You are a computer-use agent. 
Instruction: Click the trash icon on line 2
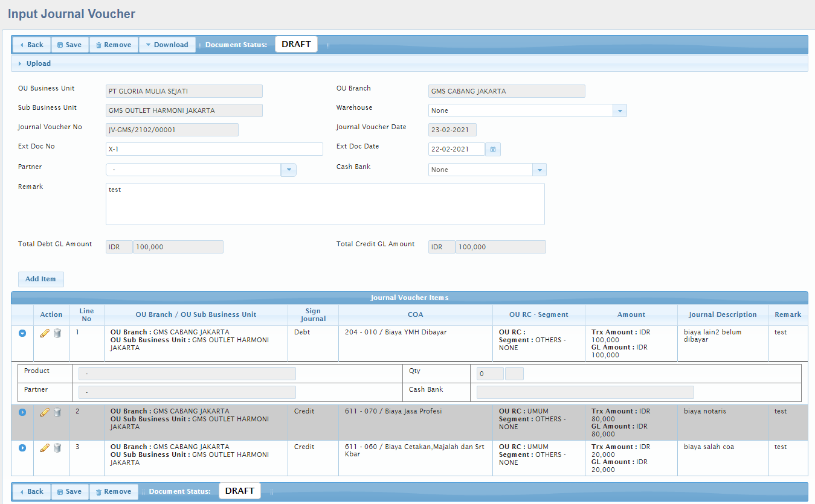(x=57, y=412)
